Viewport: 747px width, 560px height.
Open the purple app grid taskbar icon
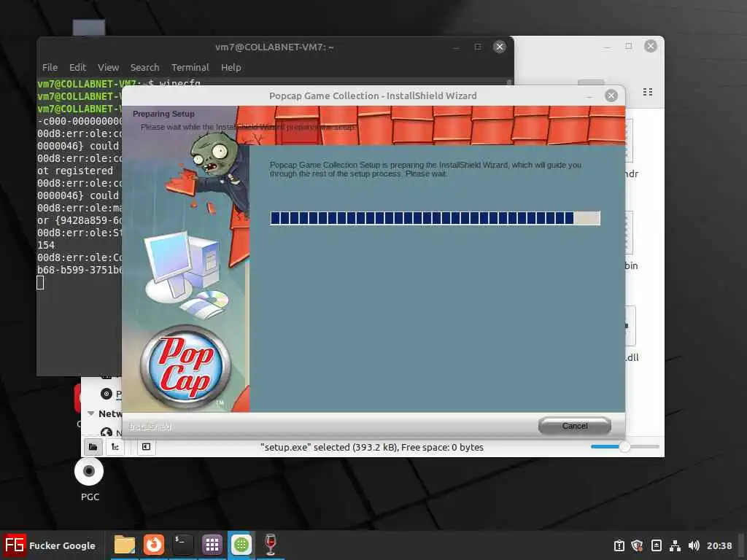point(212,545)
